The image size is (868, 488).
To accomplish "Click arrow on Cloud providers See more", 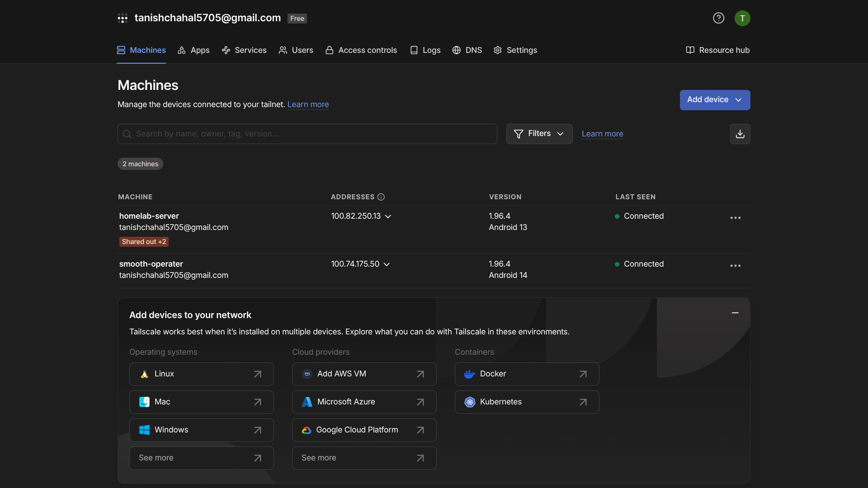I will click(x=420, y=458).
